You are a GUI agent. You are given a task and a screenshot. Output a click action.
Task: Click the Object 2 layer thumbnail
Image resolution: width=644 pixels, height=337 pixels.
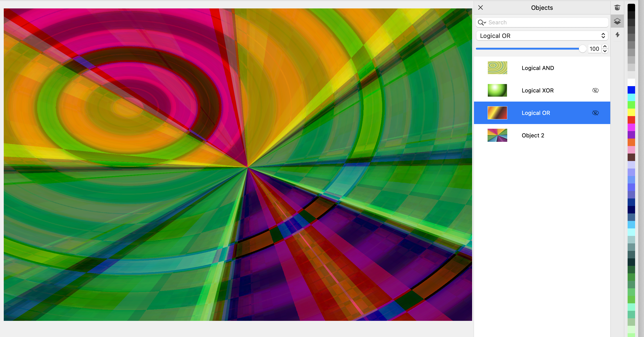click(x=497, y=135)
